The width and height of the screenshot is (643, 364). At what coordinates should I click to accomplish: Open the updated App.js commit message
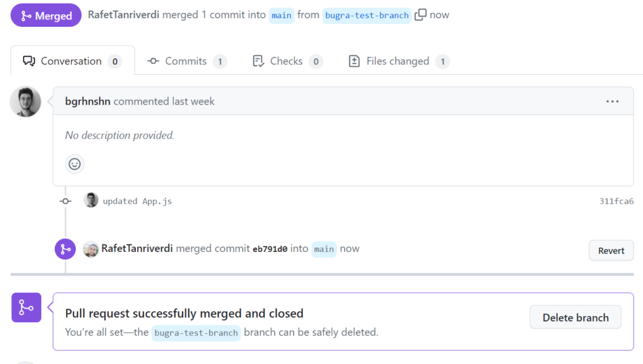[137, 201]
